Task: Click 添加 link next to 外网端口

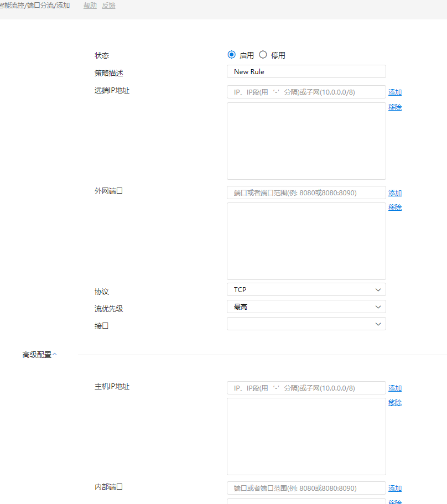Action: pos(394,193)
